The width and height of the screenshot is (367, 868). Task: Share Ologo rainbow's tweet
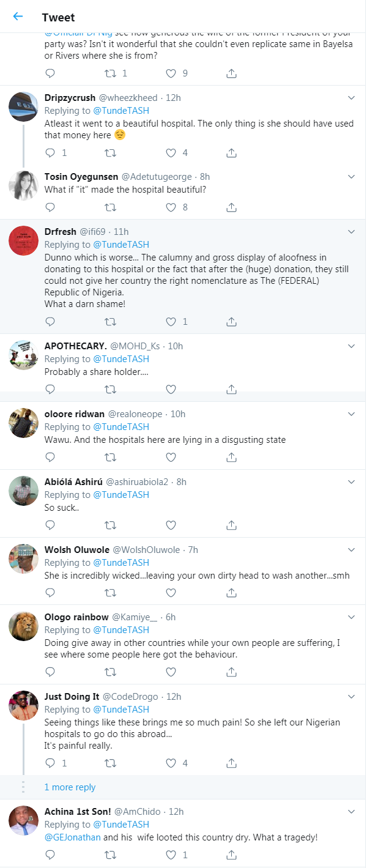[231, 672]
